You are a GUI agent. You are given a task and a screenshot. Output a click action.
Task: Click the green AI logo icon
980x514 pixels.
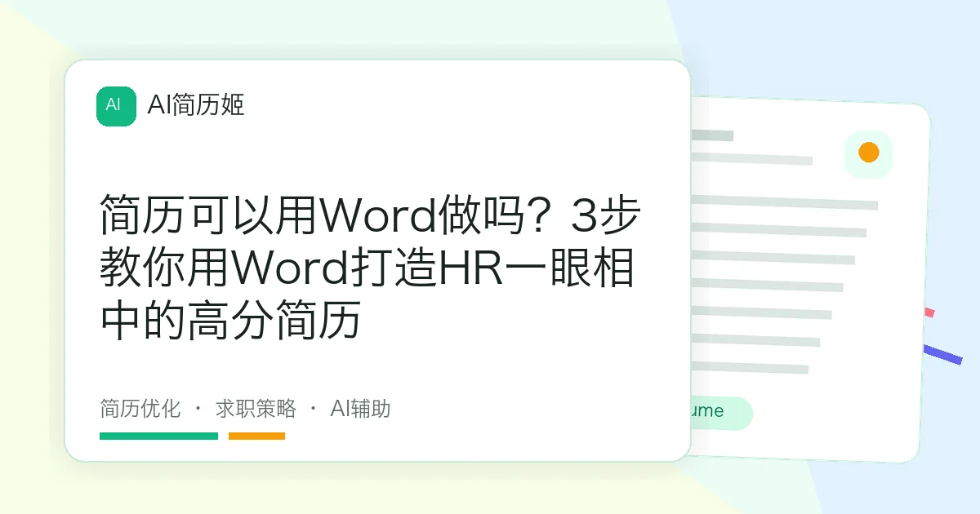pyautogui.click(x=116, y=106)
